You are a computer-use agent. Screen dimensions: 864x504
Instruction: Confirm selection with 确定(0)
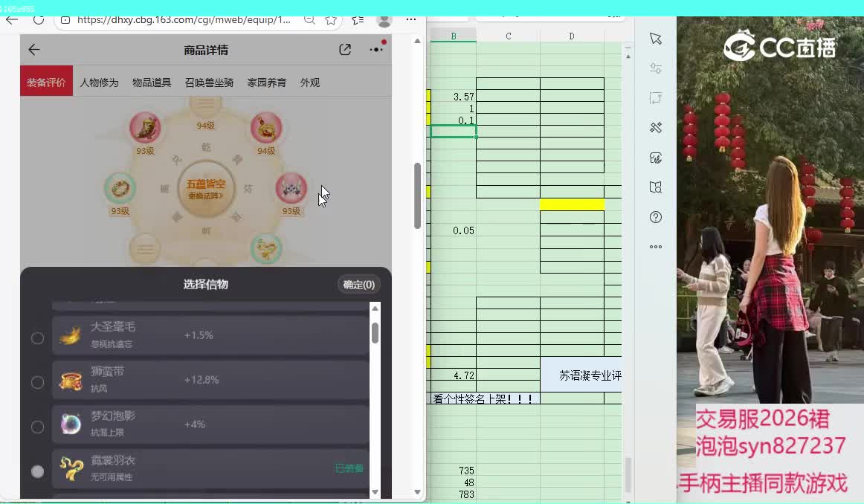click(x=358, y=285)
